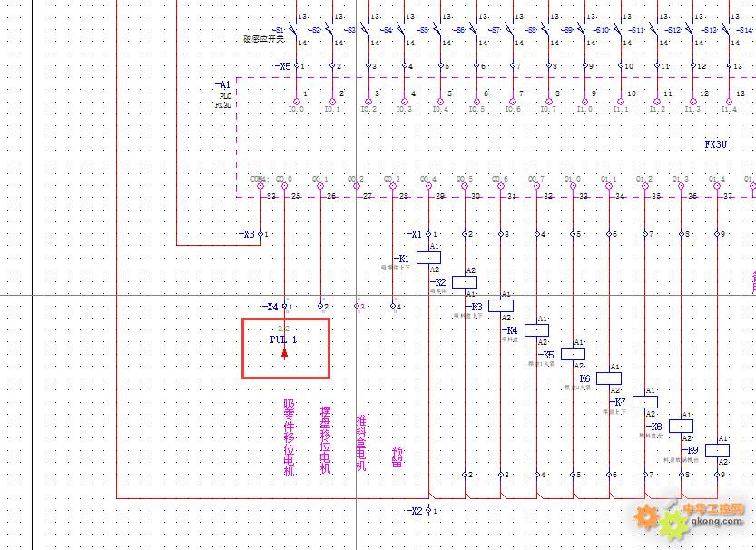Click the -K5 relay coil rectangle
Image resolution: width=756 pixels, height=550 pixels.
574,354
